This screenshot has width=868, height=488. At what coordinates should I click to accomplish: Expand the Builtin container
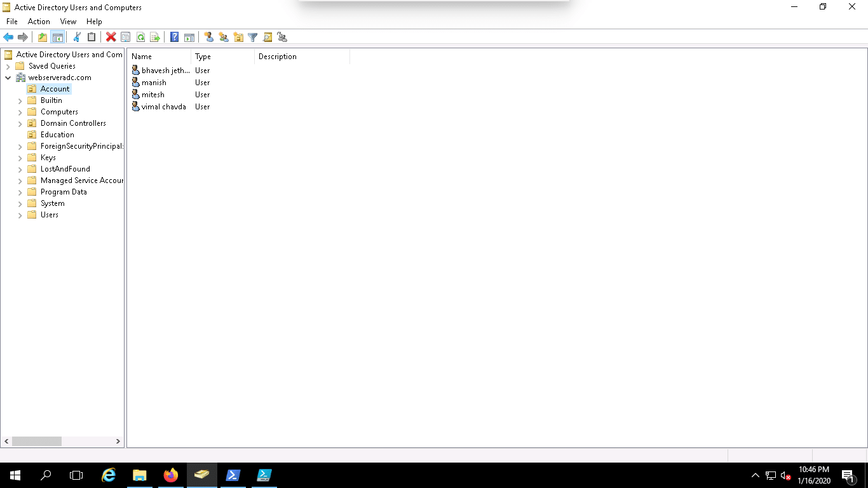tap(20, 100)
